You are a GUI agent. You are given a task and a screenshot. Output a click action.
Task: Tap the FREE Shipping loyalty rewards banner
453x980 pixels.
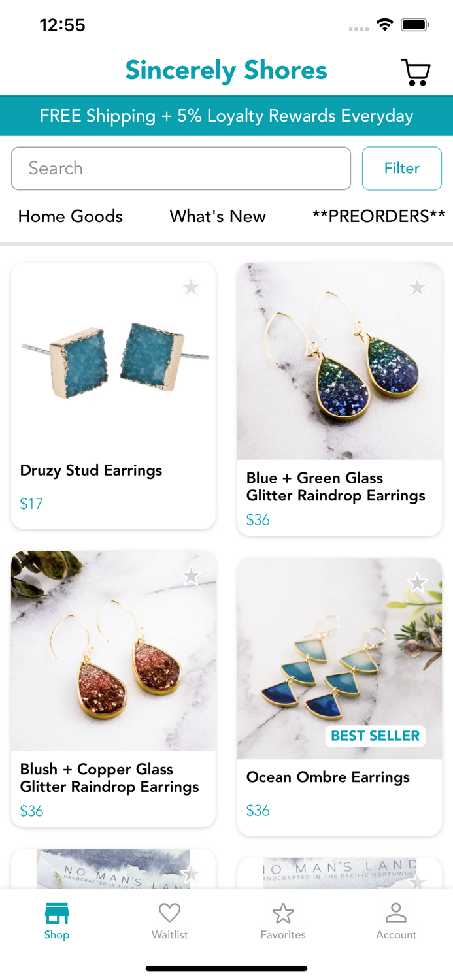226,116
